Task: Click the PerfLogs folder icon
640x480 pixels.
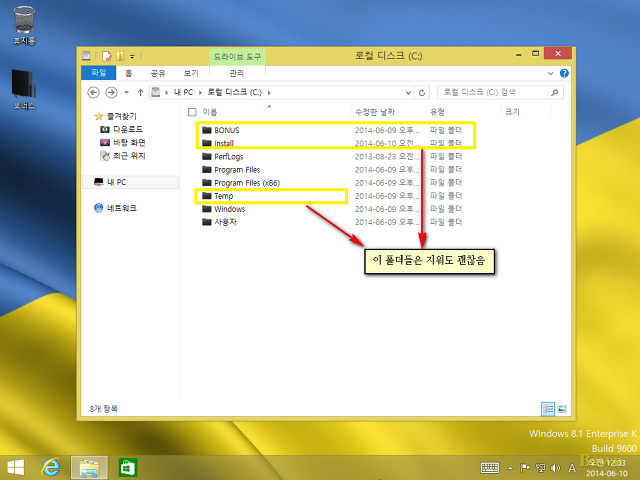Action: pos(207,157)
